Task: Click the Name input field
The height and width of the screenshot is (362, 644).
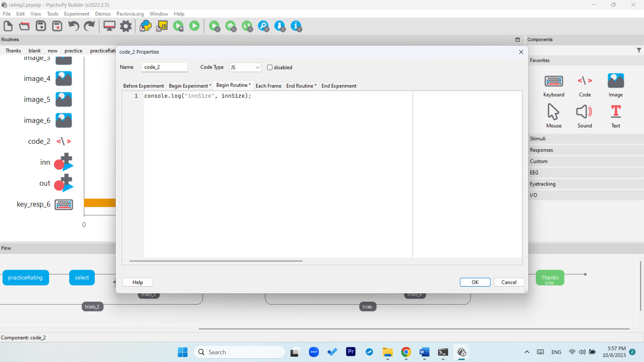Action: (164, 67)
